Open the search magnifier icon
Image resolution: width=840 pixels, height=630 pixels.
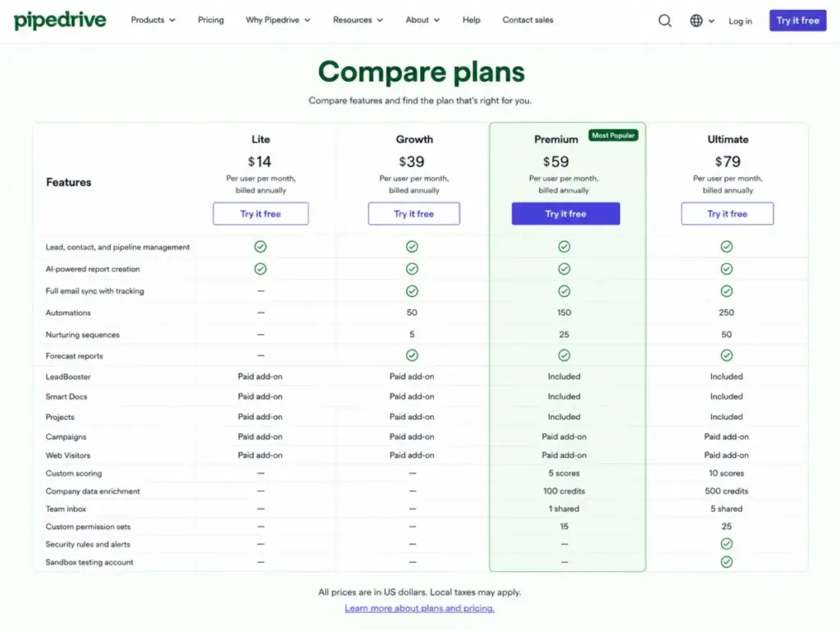pyautogui.click(x=664, y=21)
